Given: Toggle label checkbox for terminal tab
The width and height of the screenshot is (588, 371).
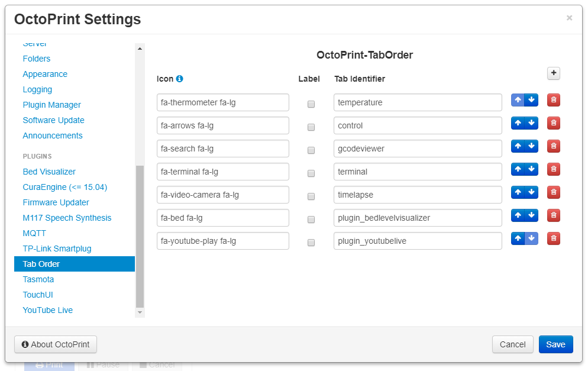Looking at the screenshot, I should point(311,173).
